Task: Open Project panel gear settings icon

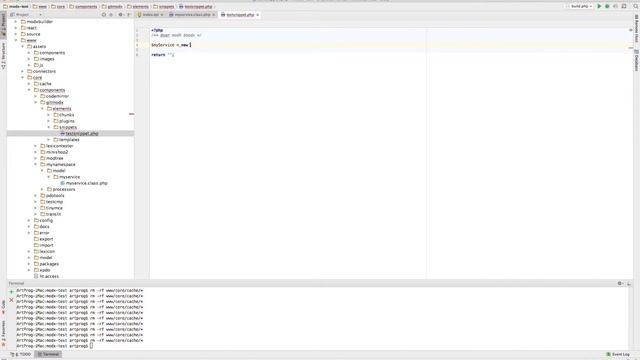Action: point(120,15)
